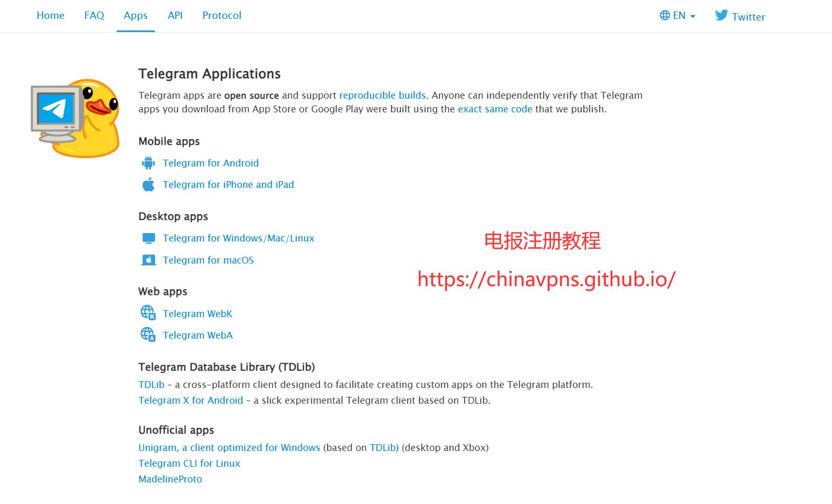Click the Telegram Applications heading

(x=210, y=74)
